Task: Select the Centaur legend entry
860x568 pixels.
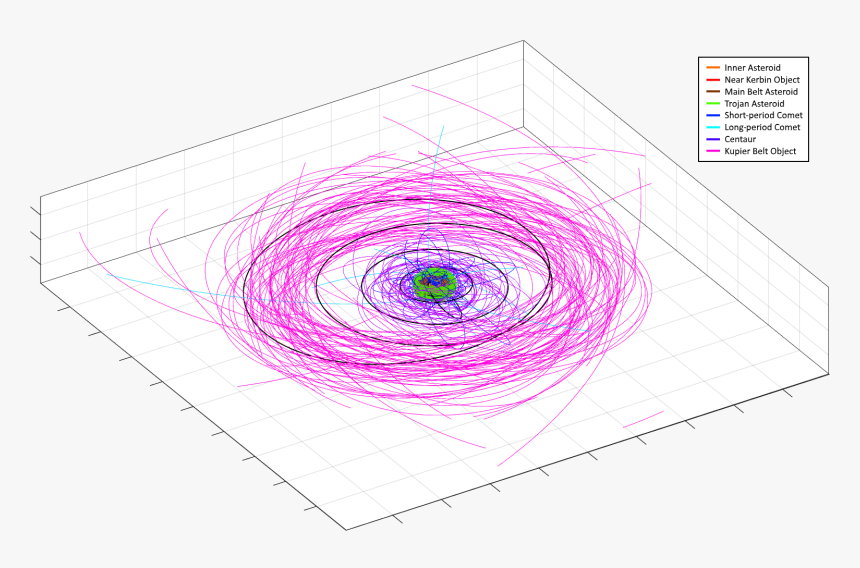Action: pos(740,140)
